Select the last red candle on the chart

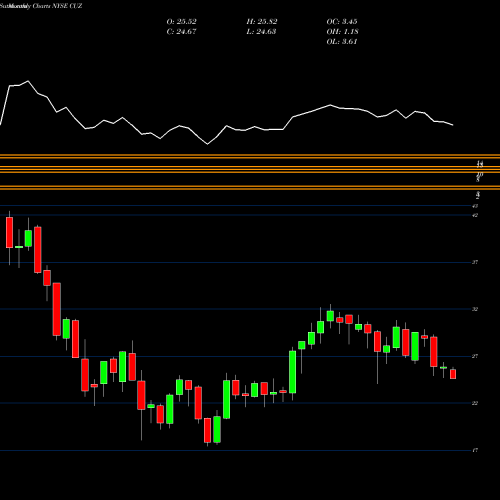[x=453, y=374]
